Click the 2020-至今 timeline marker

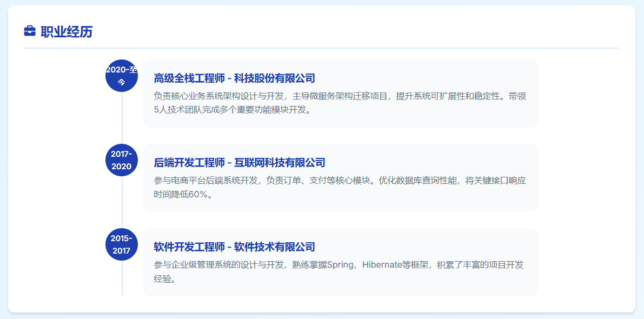coord(122,76)
